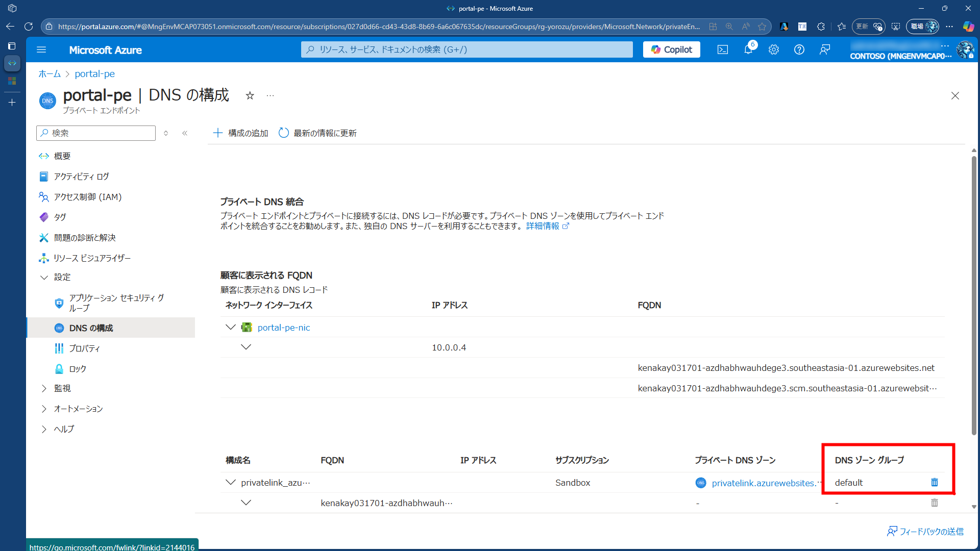Collapse the portal-pe-nic row
Screen dimensions: 980x551
coord(231,327)
